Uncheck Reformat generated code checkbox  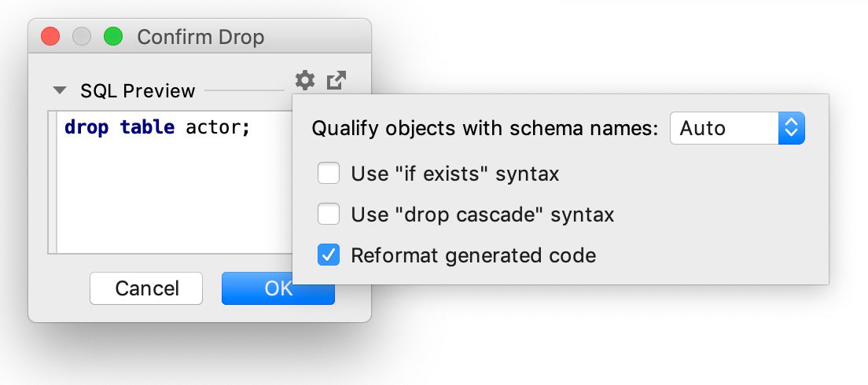click(x=329, y=255)
